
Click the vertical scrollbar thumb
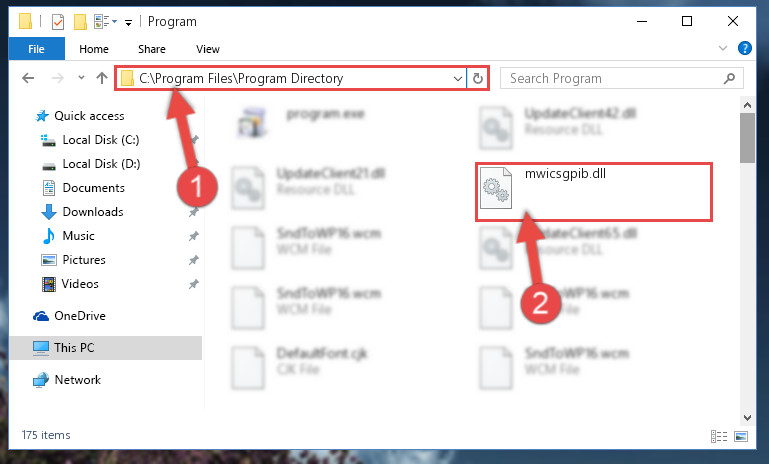pos(747,138)
